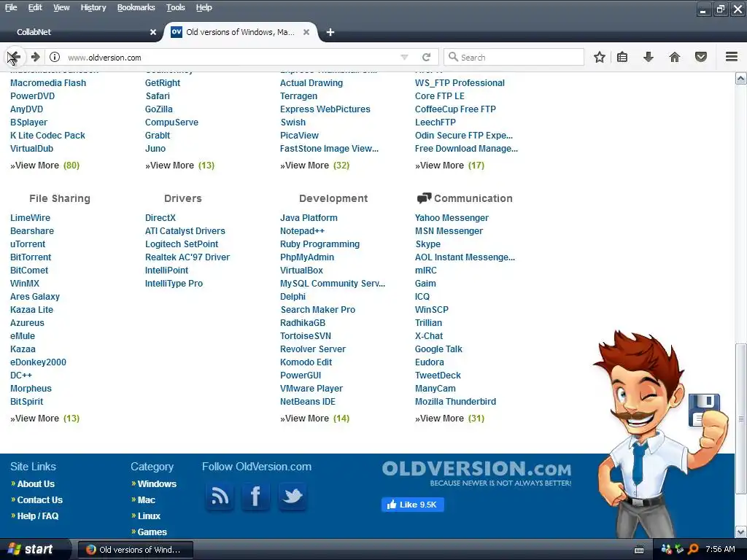Viewport: 747px width, 560px height.
Task: Open the Facebook icon in footer
Action: (255, 496)
